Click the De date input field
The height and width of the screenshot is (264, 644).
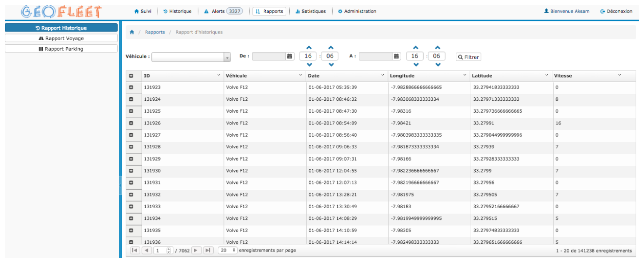(269, 56)
